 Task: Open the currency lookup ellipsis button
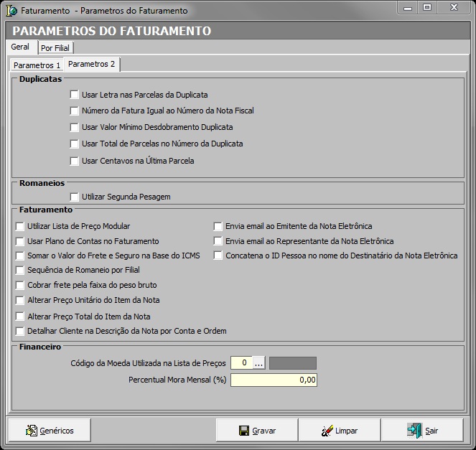pos(259,363)
